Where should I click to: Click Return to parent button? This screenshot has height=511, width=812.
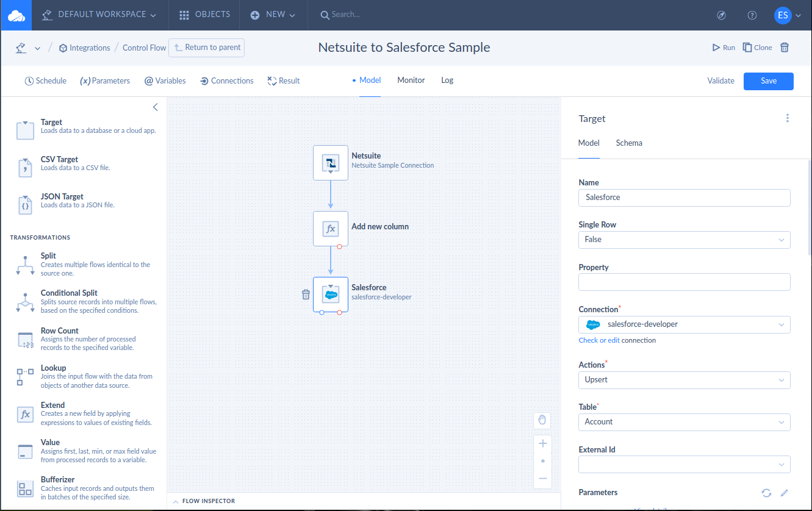click(x=207, y=48)
